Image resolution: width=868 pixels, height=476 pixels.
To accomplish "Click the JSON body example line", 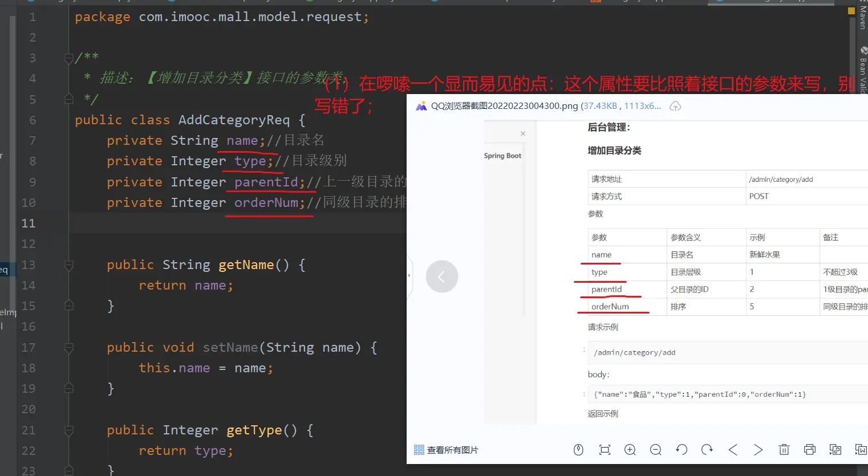I will pyautogui.click(x=700, y=394).
